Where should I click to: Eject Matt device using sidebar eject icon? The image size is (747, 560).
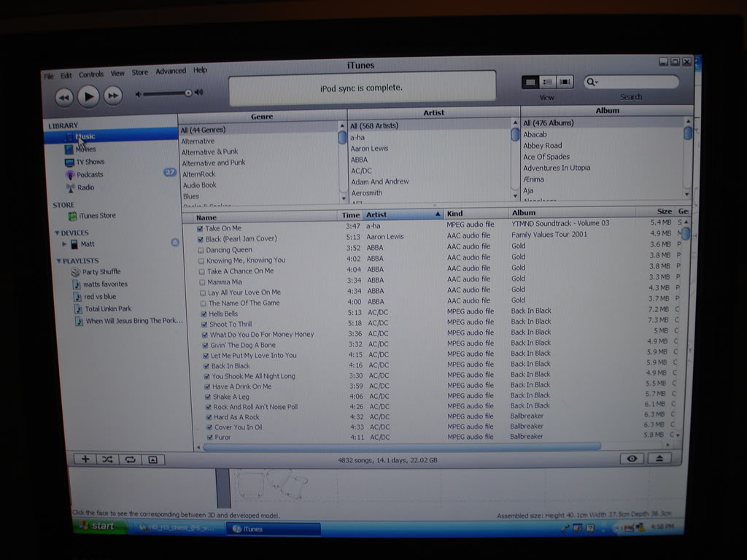coord(175,242)
